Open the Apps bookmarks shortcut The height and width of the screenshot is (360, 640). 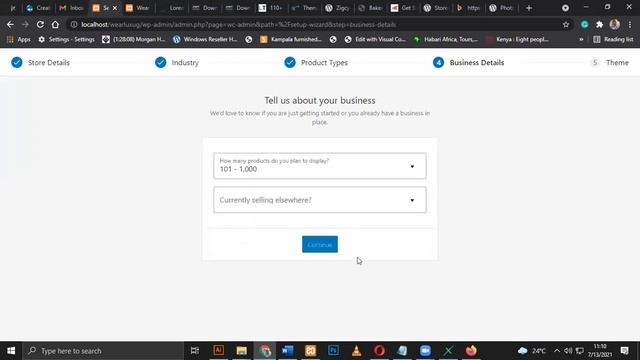coord(19,39)
